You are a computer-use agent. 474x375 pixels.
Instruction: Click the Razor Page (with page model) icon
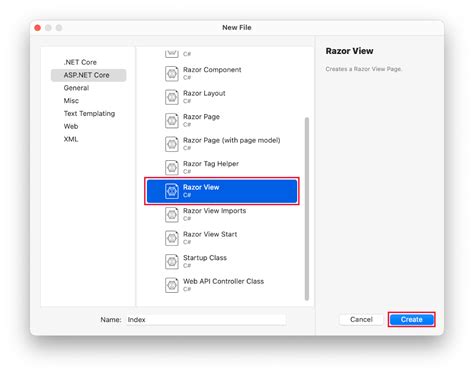tap(172, 144)
